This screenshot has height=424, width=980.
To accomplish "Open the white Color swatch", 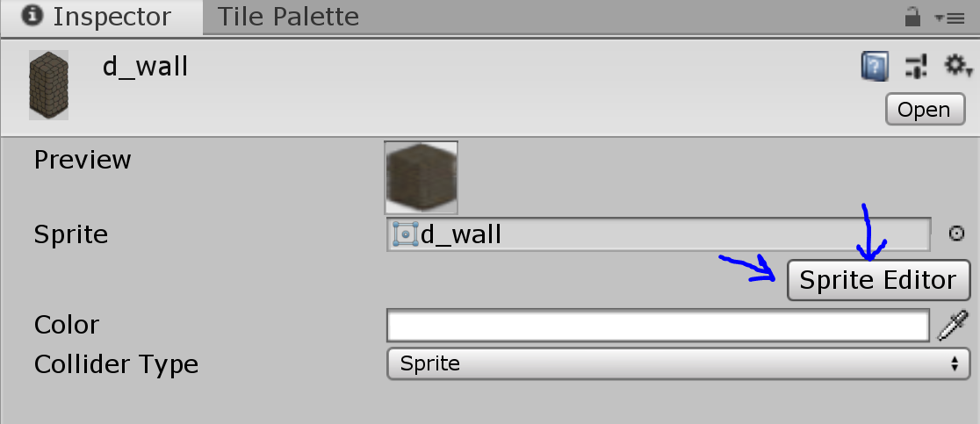I will [x=658, y=325].
